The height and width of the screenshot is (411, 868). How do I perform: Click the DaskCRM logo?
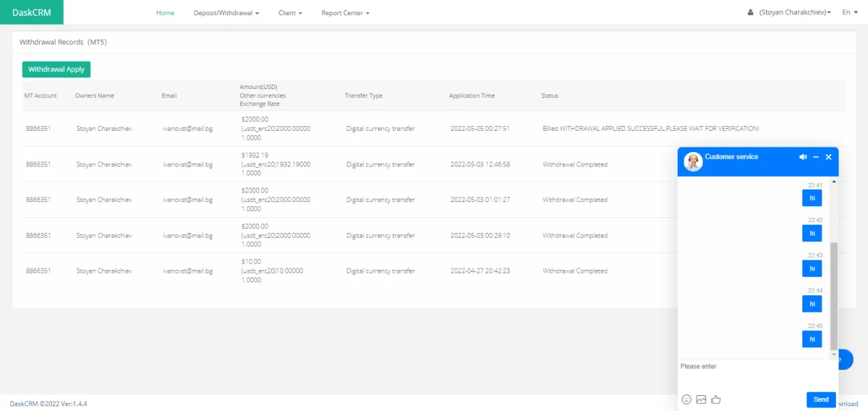pos(31,12)
